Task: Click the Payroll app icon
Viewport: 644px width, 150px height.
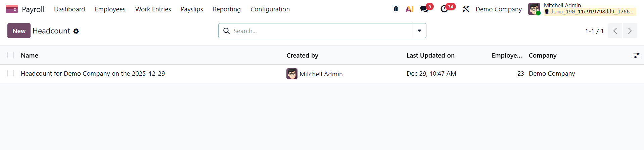Action: (x=12, y=9)
